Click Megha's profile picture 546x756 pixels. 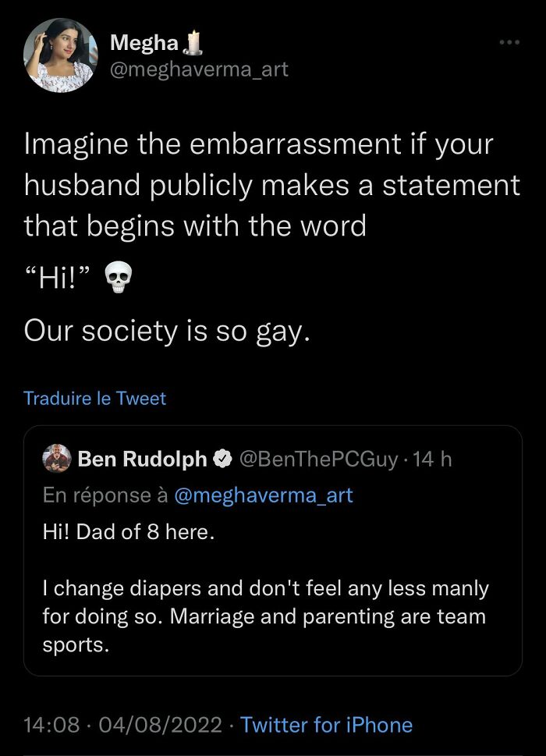pos(61,55)
